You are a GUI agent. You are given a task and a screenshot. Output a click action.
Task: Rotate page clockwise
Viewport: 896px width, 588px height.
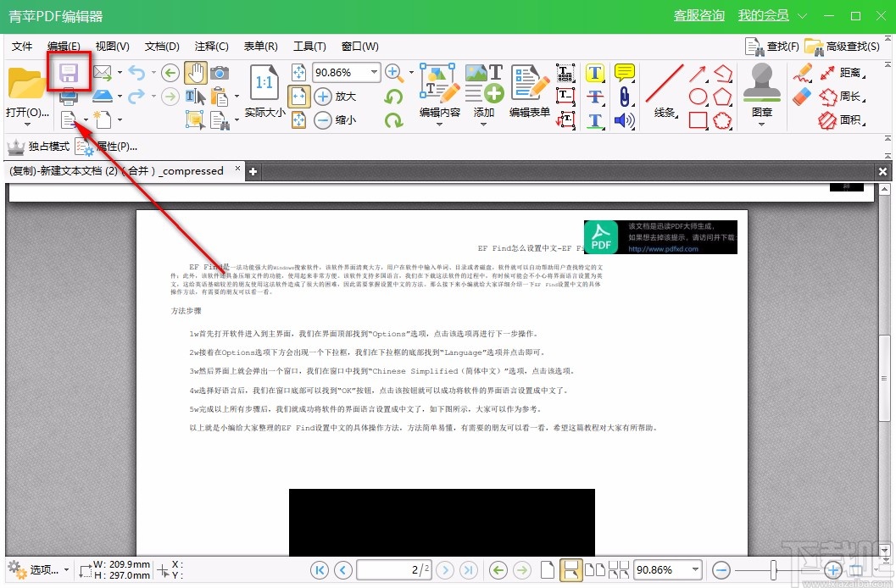point(393,119)
